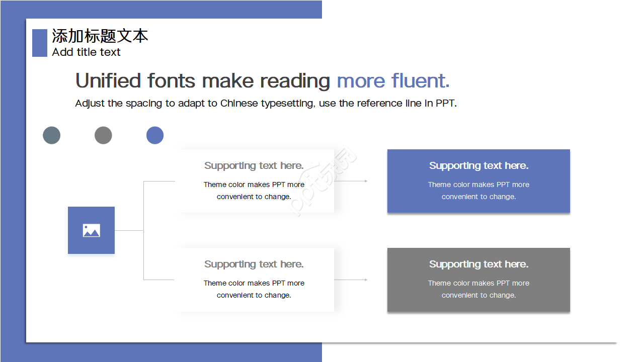Click 'Supporting text here.' in the gray box
644x362 pixels.
tap(478, 264)
